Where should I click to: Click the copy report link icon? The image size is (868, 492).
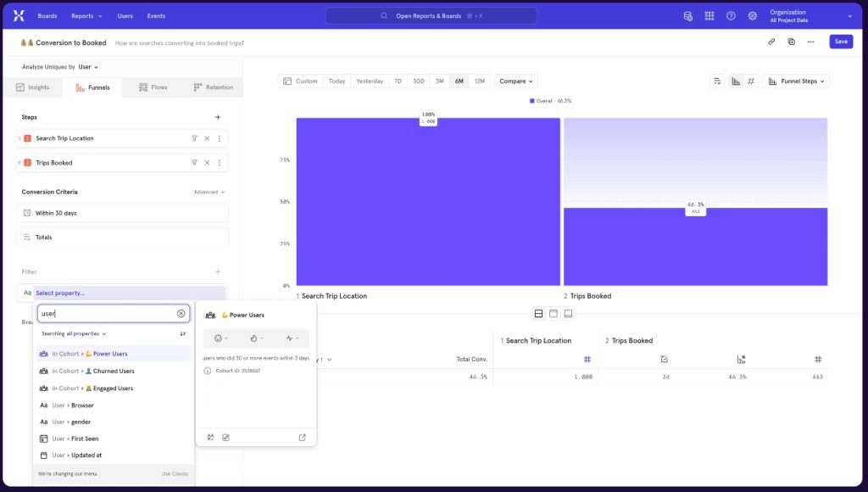(x=771, y=42)
